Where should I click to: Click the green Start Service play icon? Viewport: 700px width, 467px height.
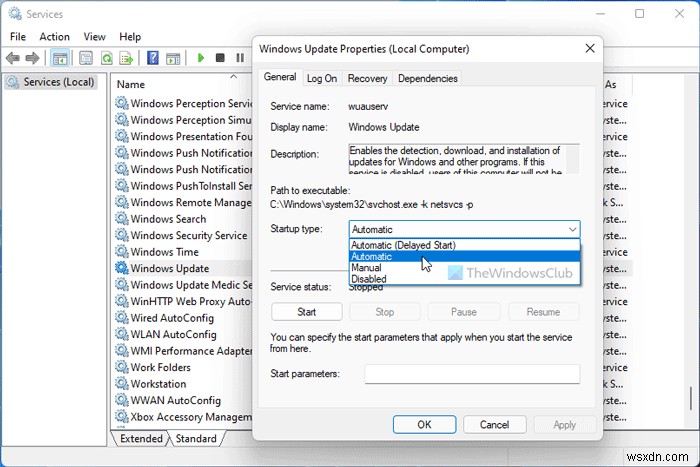(x=200, y=58)
